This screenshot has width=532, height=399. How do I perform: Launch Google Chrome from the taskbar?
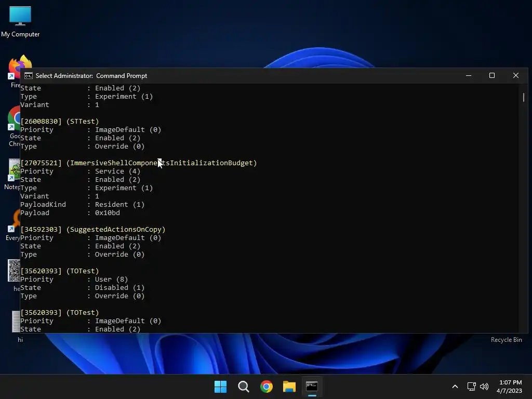click(x=267, y=387)
